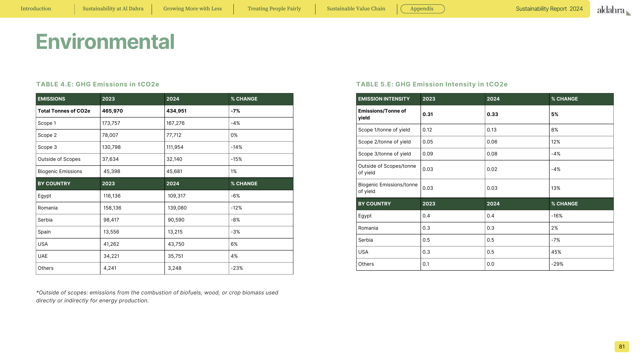This screenshot has height=362, width=644.
Task: Select the bold 0.33 intensity value
Action: [492, 115]
